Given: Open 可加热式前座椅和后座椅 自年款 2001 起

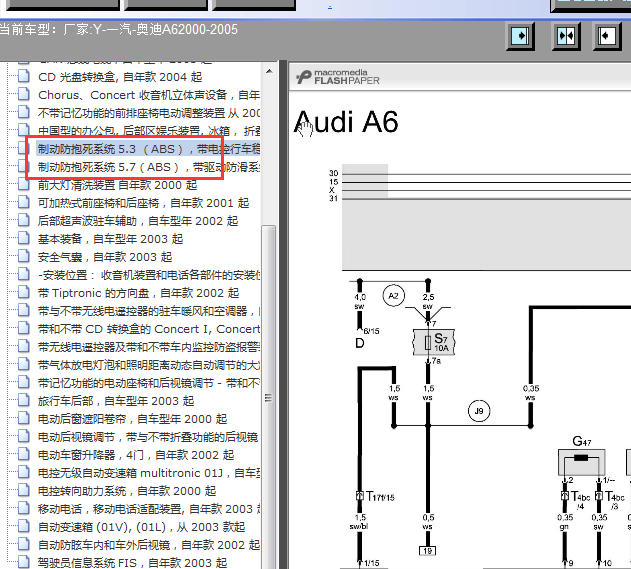Looking at the screenshot, I should pos(143,203).
